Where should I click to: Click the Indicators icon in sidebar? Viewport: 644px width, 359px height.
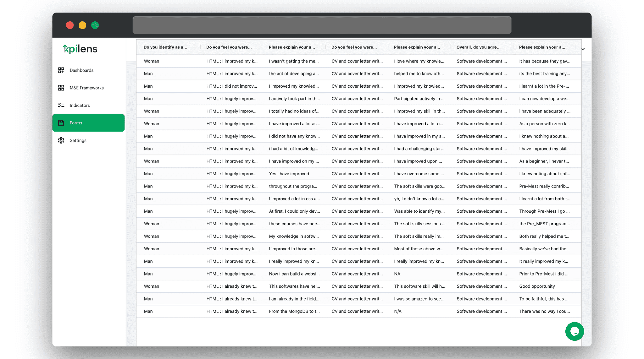tap(62, 105)
